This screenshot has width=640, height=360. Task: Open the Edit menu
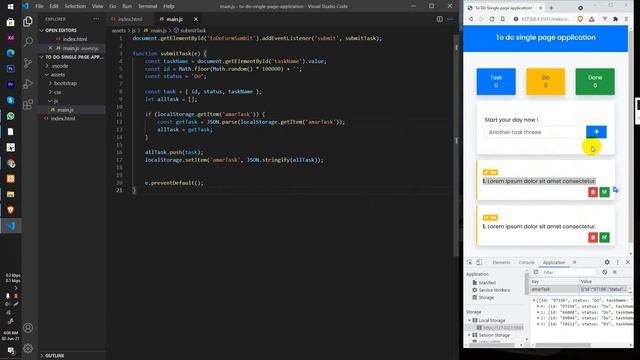coord(54,6)
